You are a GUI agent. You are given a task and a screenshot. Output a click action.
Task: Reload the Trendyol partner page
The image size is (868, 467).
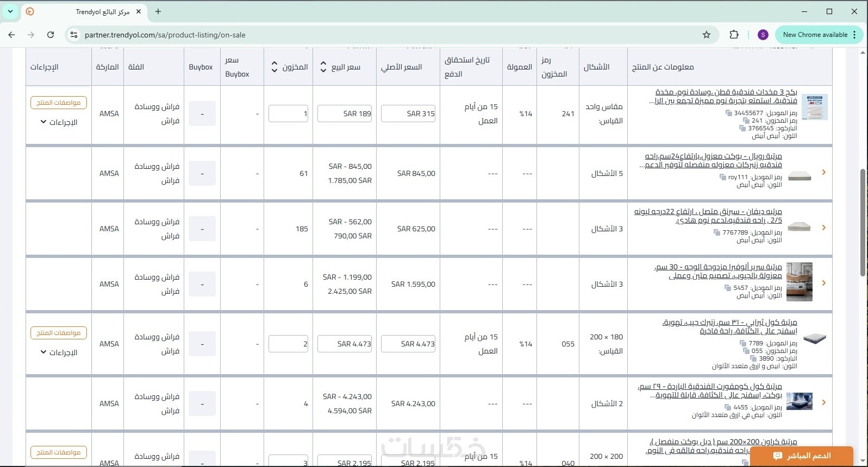click(x=51, y=35)
